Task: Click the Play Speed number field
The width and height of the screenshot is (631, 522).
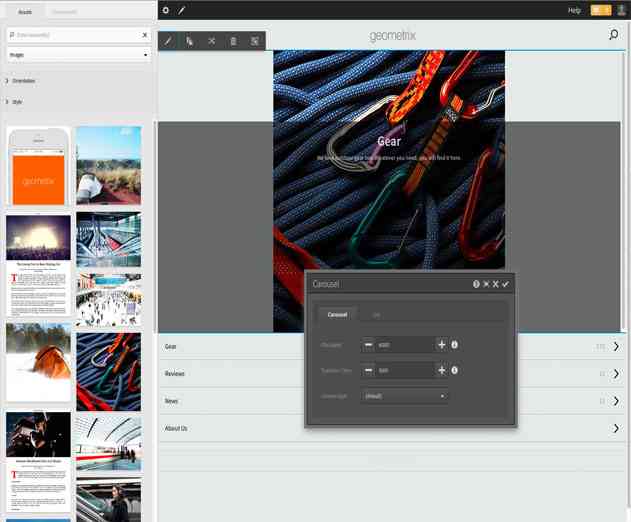Action: pos(404,345)
